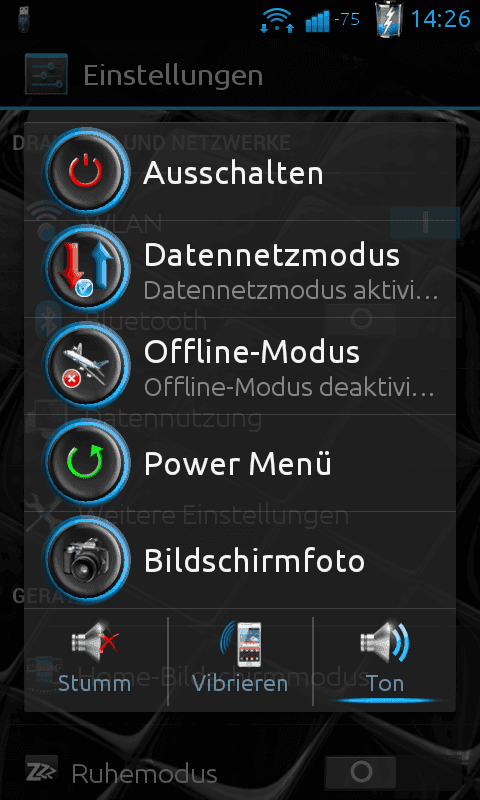
Task: Switch to the Stumm sound mode label
Action: tap(94, 684)
